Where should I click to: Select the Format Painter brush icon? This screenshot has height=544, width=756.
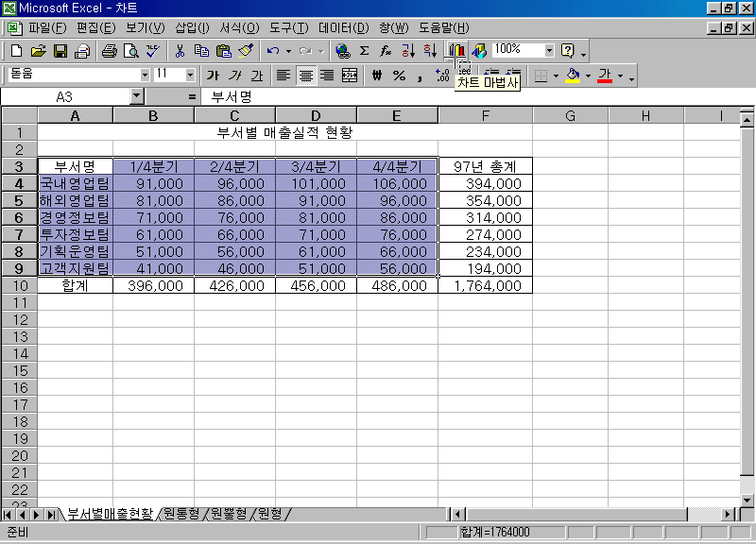tap(246, 51)
